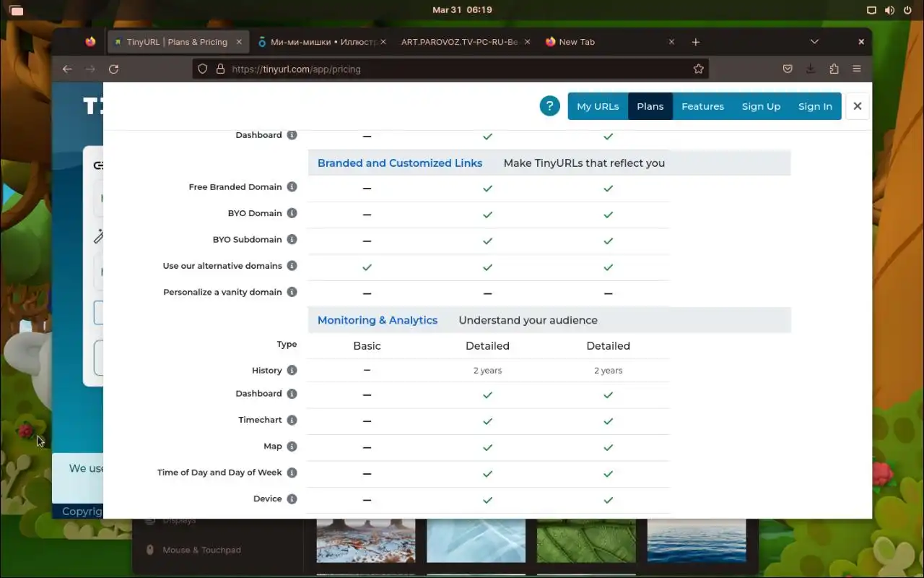Switch to the TinyURL Plans & Pricing tab
Image resolution: width=924 pixels, height=578 pixels.
coord(178,42)
